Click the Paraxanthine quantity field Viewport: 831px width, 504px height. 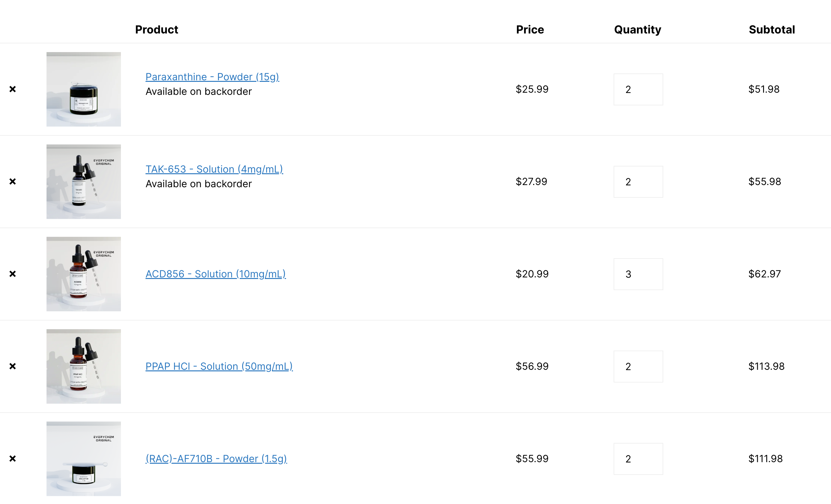(638, 89)
